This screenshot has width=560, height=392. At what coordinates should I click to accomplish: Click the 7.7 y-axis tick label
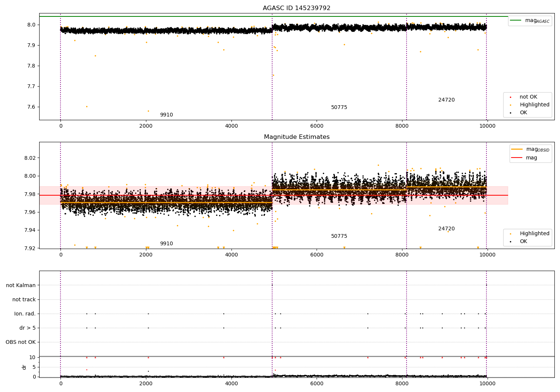pyautogui.click(x=32, y=87)
